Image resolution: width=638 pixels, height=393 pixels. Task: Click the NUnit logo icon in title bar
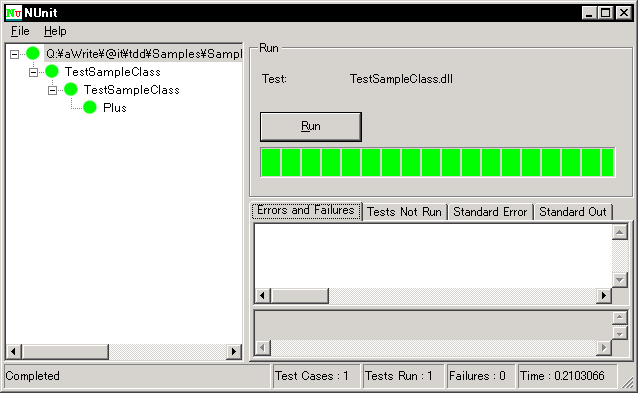(x=13, y=13)
